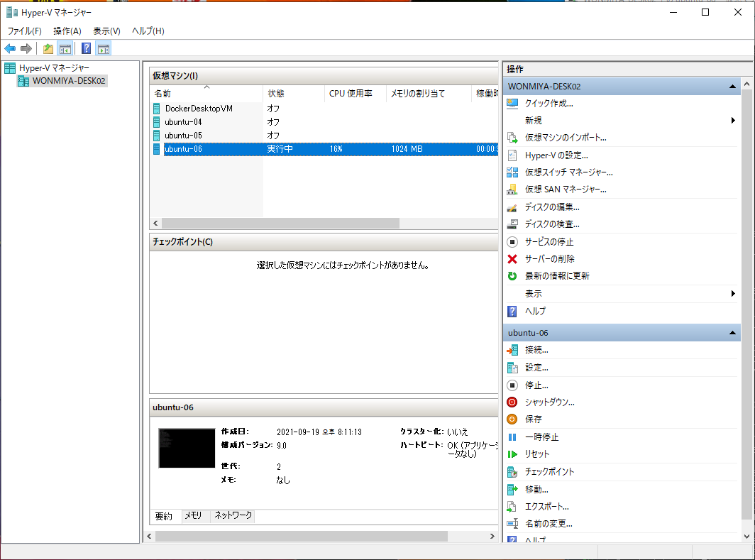
Task: Click the リセット reset icon
Action: (512, 454)
